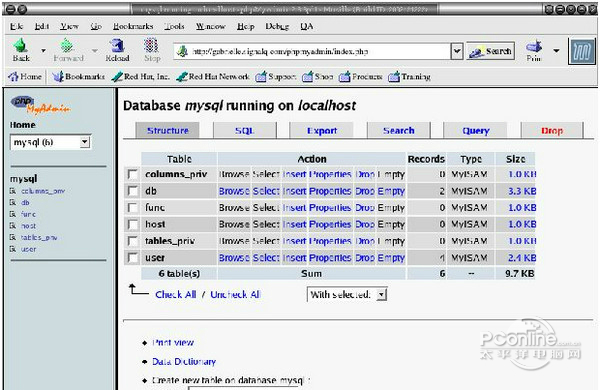The image size is (600, 390).
Task: Click the phpMyAdmin logo
Action: tap(41, 106)
